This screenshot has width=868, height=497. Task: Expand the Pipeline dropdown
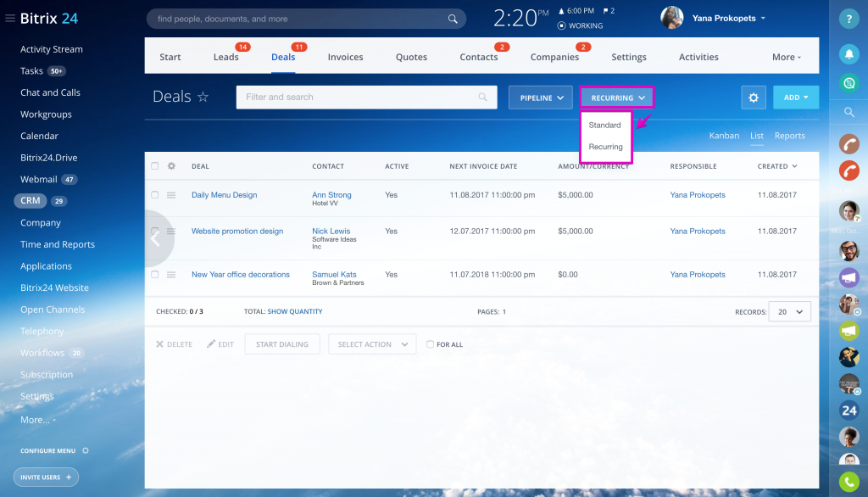(541, 98)
